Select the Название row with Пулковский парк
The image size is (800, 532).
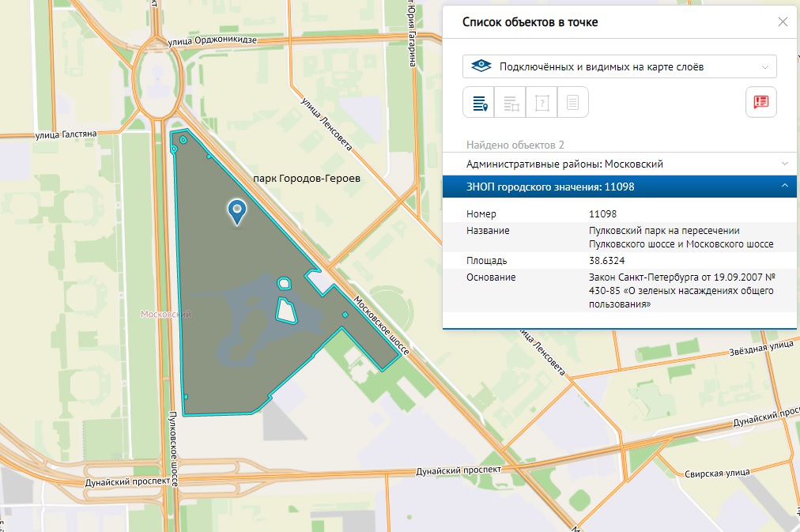click(x=619, y=237)
